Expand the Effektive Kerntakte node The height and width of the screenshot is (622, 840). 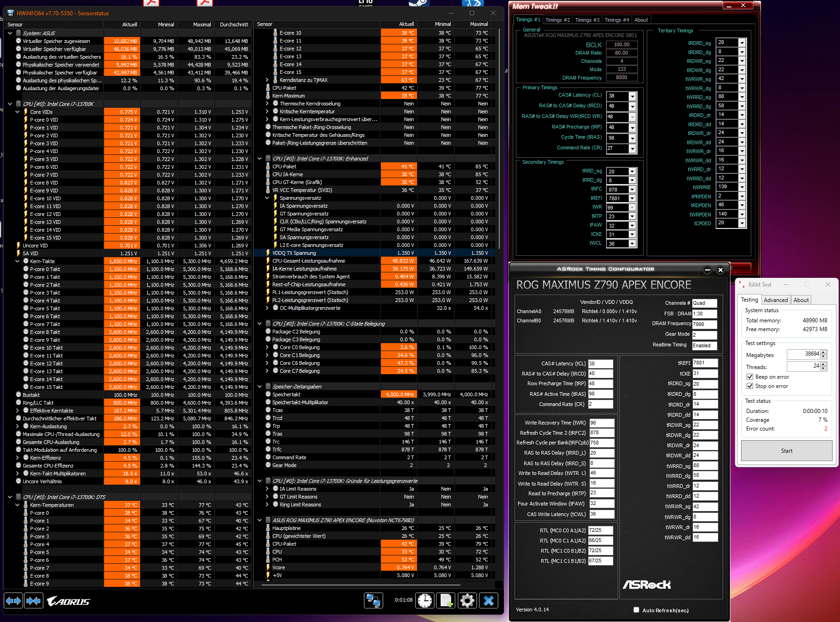(x=18, y=411)
